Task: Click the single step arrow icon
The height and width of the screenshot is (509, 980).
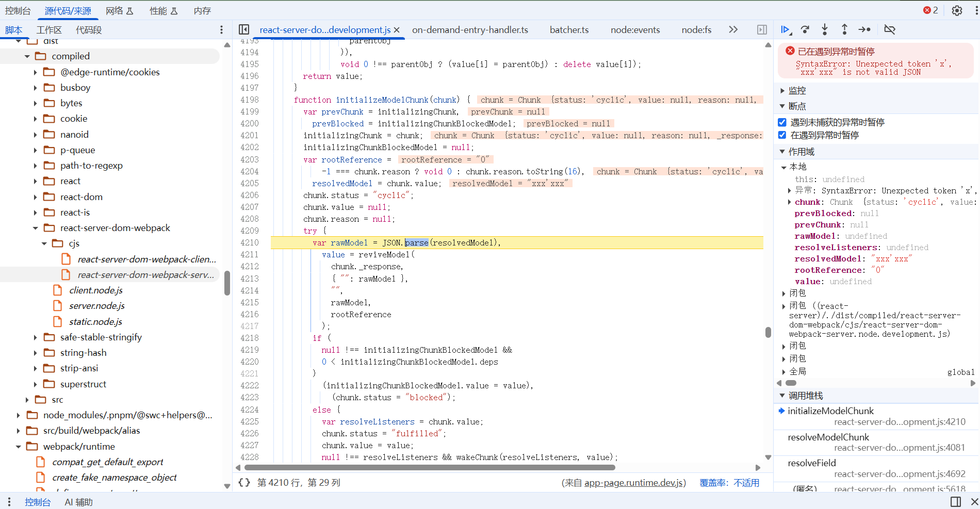Action: click(x=864, y=30)
